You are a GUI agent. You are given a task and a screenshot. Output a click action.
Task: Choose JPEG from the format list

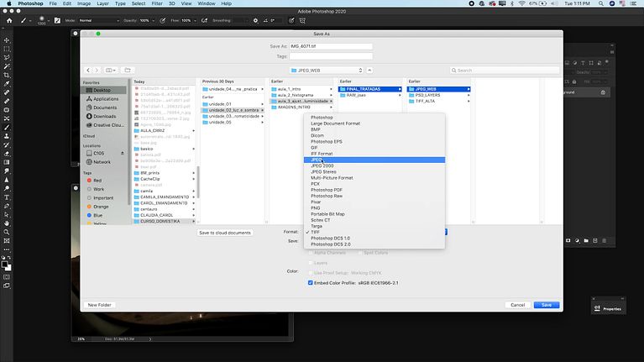pyautogui.click(x=317, y=160)
